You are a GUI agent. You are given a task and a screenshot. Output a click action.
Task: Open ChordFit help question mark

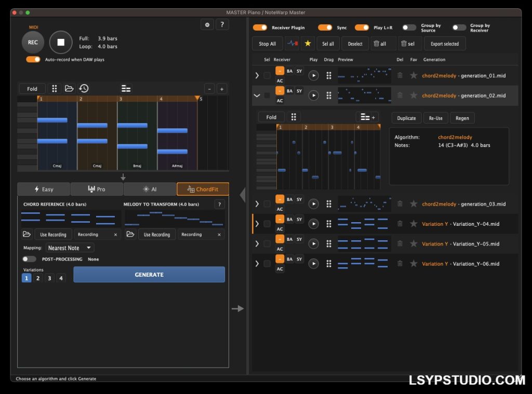tap(220, 204)
